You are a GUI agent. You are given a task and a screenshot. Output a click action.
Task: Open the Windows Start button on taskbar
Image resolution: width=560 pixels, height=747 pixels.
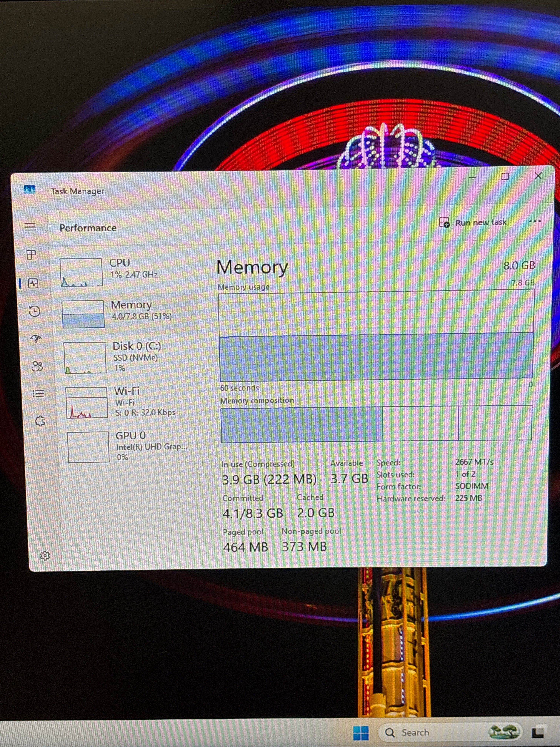(361, 733)
